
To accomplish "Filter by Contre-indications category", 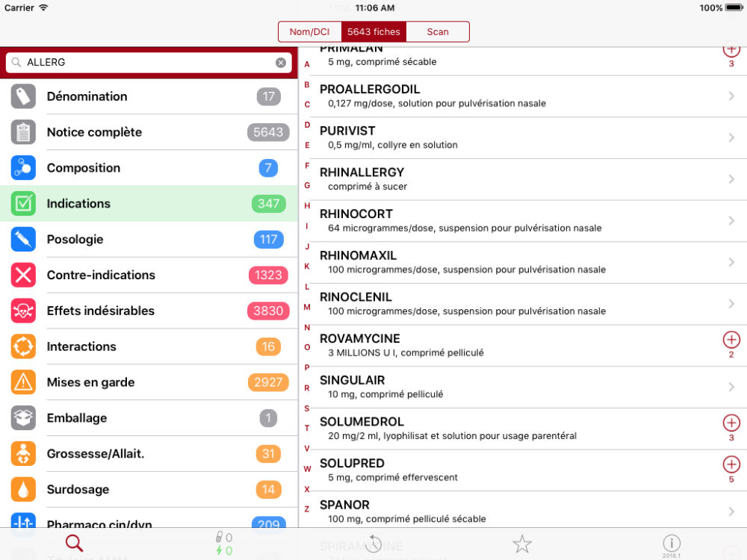I will (149, 275).
